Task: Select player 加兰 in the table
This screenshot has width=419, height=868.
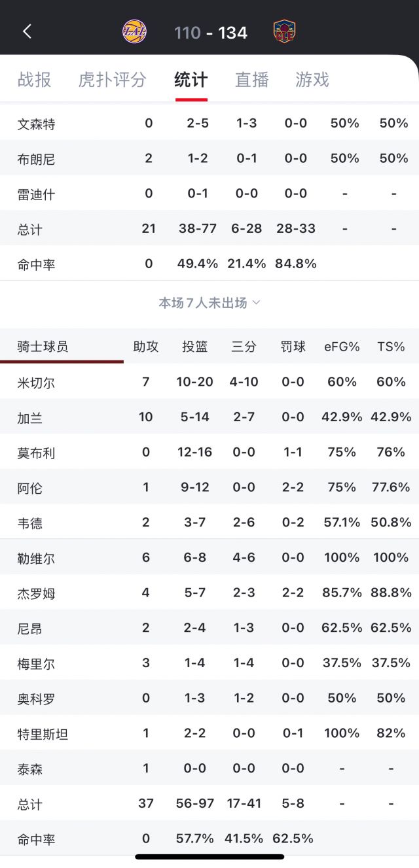Action: [x=30, y=417]
